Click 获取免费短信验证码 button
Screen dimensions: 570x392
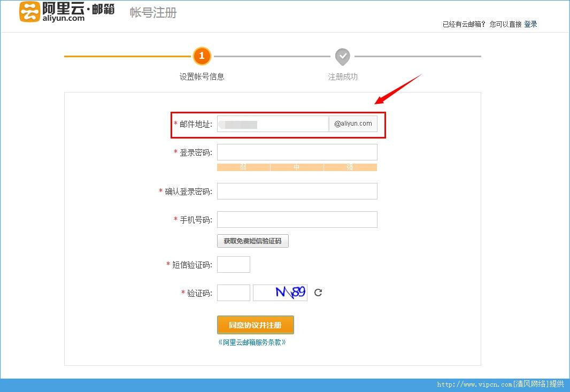(252, 241)
